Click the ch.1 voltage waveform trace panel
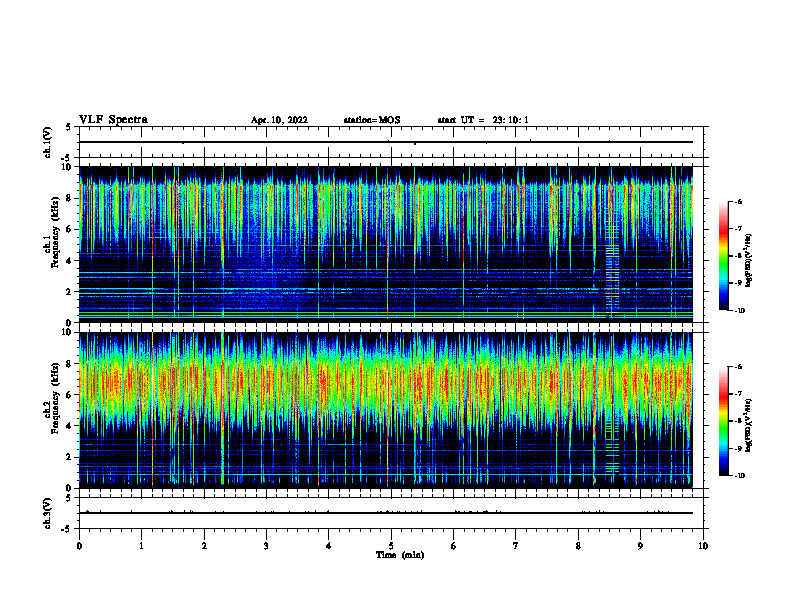This screenshot has width=792, height=612. coord(391,142)
